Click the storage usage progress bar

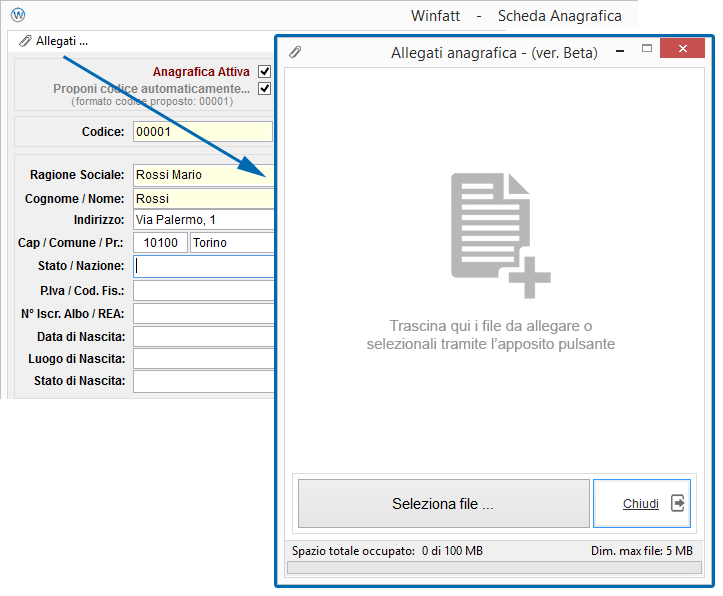(x=494, y=567)
